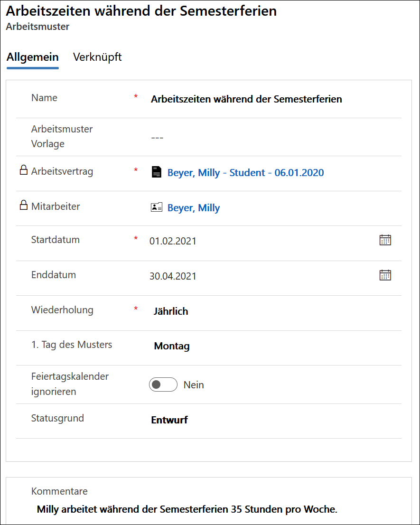
Task: Open the Statusgrund dropdown showing Entwurf
Action: (274, 420)
